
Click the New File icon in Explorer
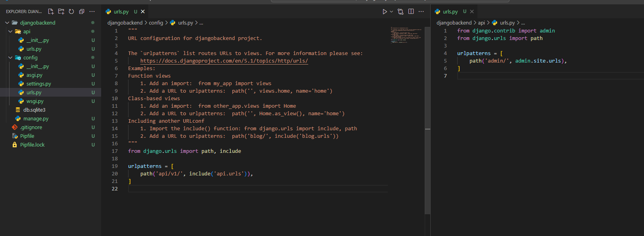click(51, 11)
